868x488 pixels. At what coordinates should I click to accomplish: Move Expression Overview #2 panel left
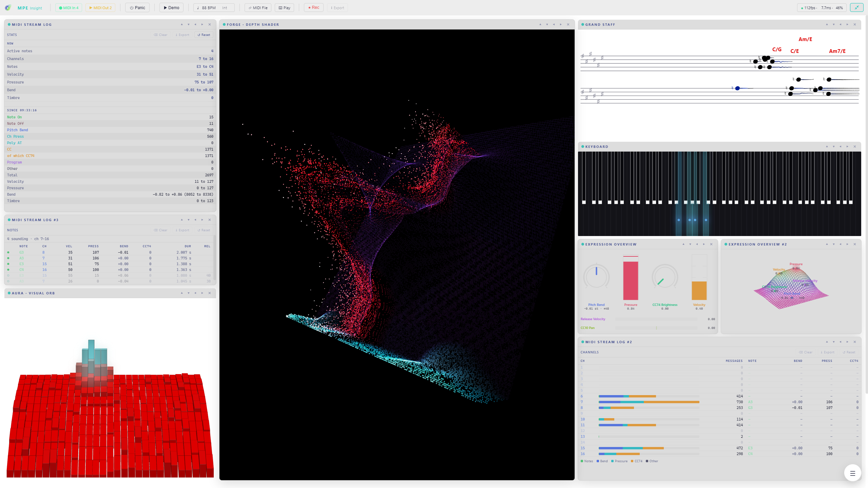click(x=841, y=244)
